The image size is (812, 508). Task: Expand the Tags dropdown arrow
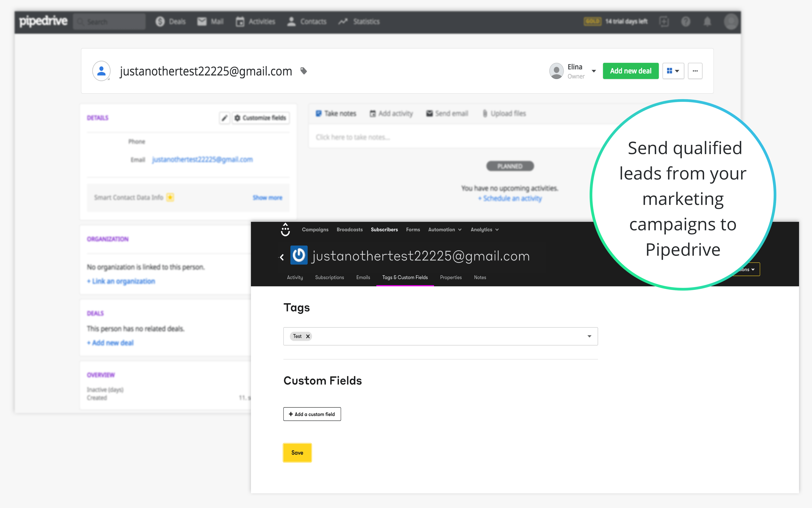point(589,336)
